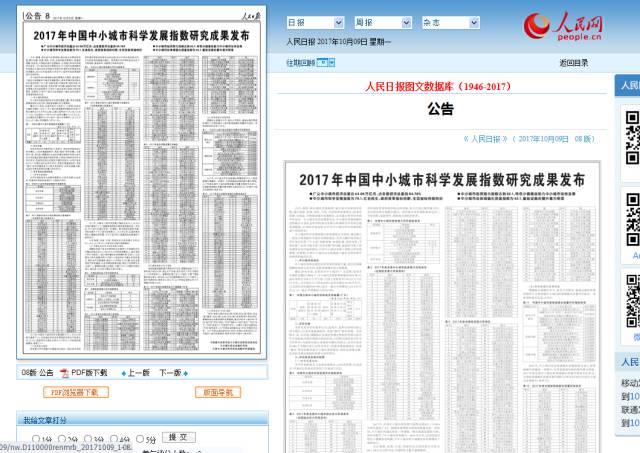Click the bottom QR code in the sidebar
This screenshot has width=640, height=453.
(632, 301)
